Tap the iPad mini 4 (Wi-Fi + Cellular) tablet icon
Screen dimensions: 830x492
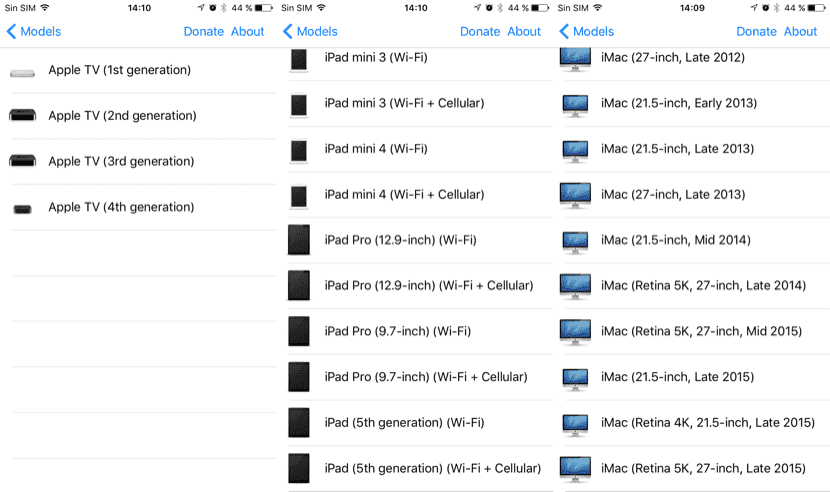click(x=299, y=196)
